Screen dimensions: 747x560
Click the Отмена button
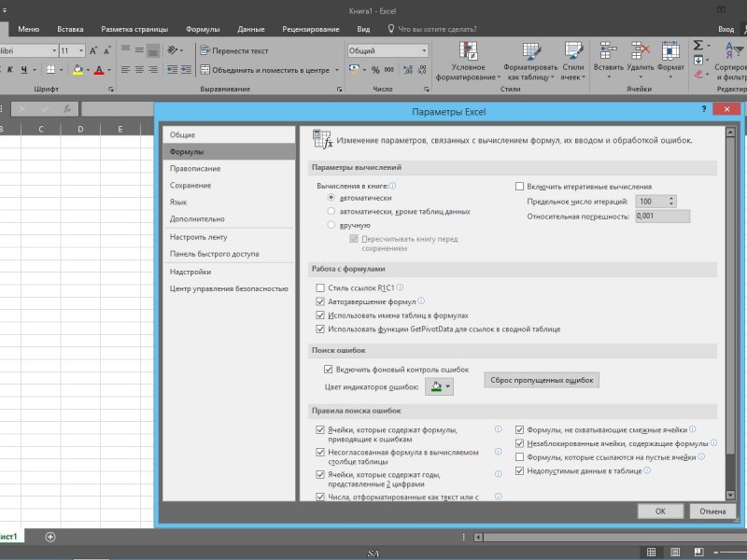[712, 511]
